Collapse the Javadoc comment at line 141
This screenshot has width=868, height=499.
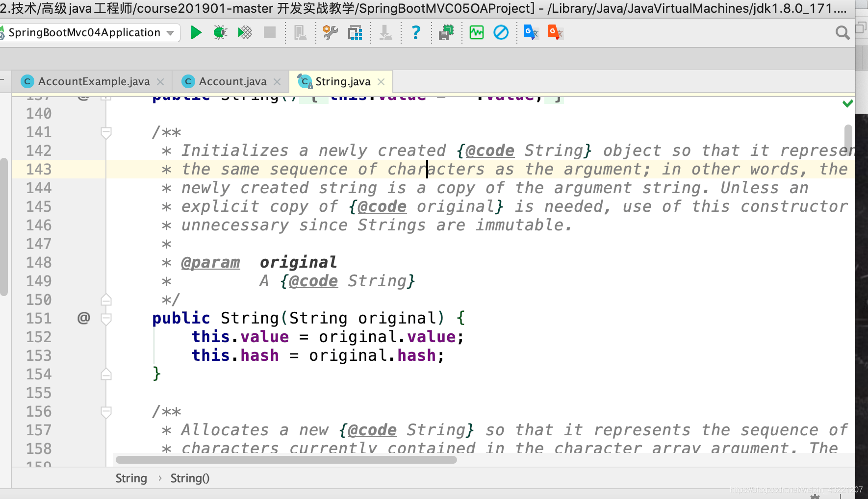[106, 133]
